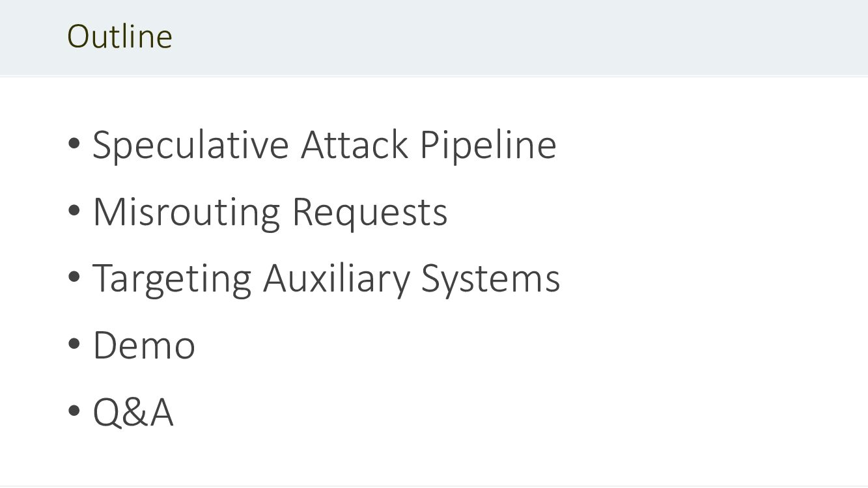Click the bullet dot before Speculative
Image resolution: width=868 pixels, height=488 pixels.
pos(74,144)
